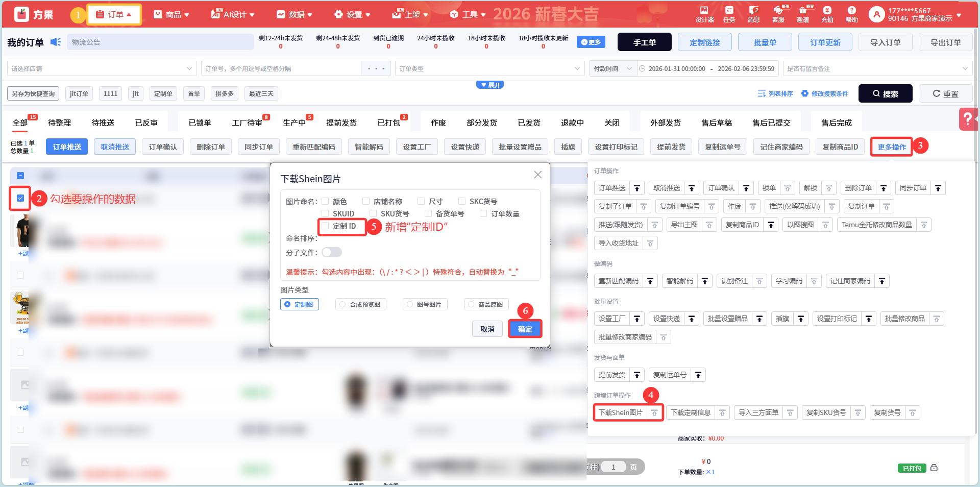Open the 订单 menu in the top navigation
980x487 pixels.
pyautogui.click(x=114, y=14)
